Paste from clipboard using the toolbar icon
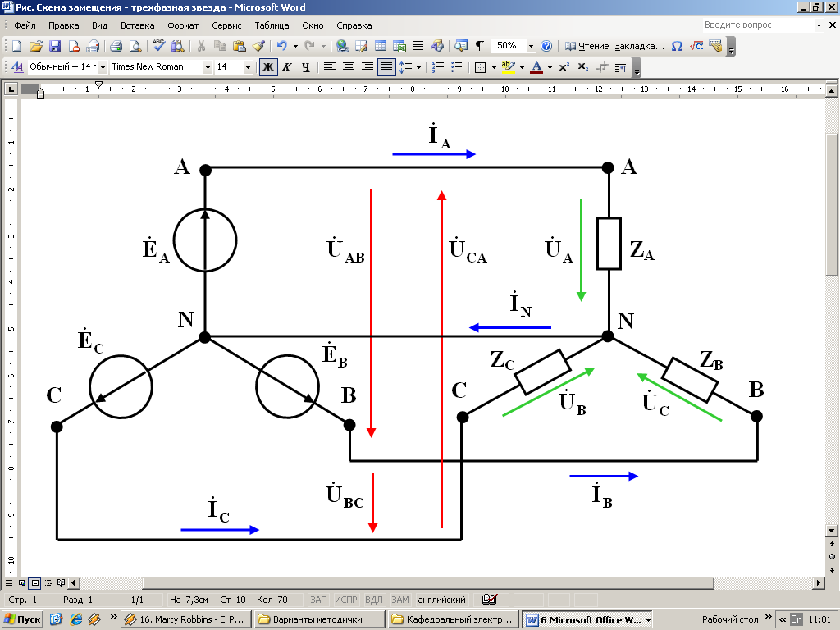The image size is (840, 630). (x=239, y=46)
